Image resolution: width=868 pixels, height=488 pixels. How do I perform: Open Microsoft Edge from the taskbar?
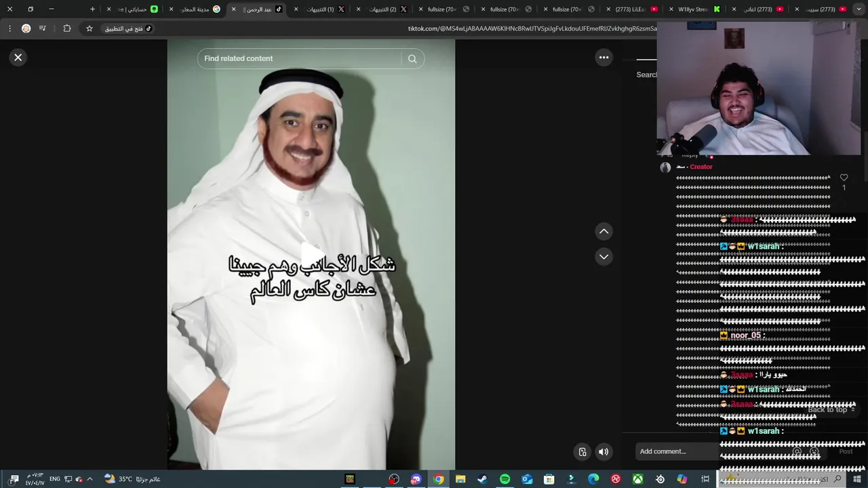(x=593, y=479)
